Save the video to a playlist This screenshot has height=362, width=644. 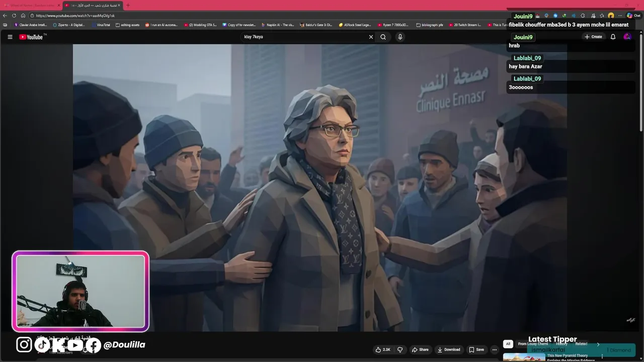pyautogui.click(x=476, y=349)
